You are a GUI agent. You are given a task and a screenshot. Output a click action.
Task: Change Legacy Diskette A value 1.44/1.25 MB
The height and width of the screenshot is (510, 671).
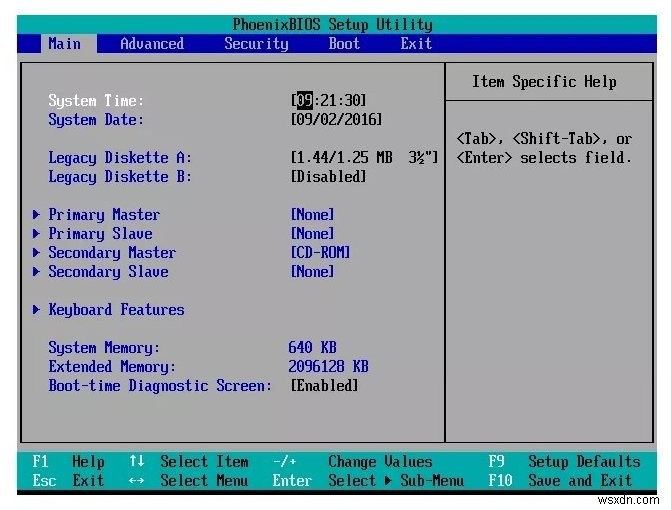point(364,157)
